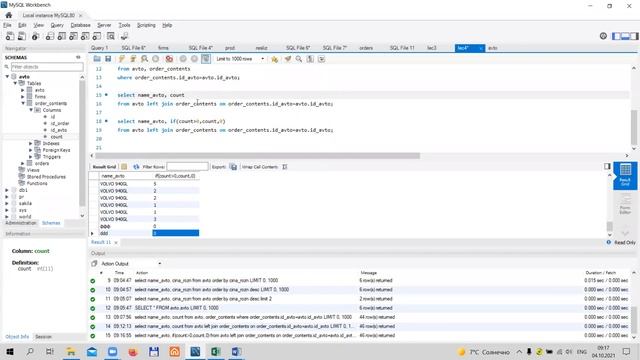Open the File menu
Viewport: 640px width, 360px height.
click(7, 25)
